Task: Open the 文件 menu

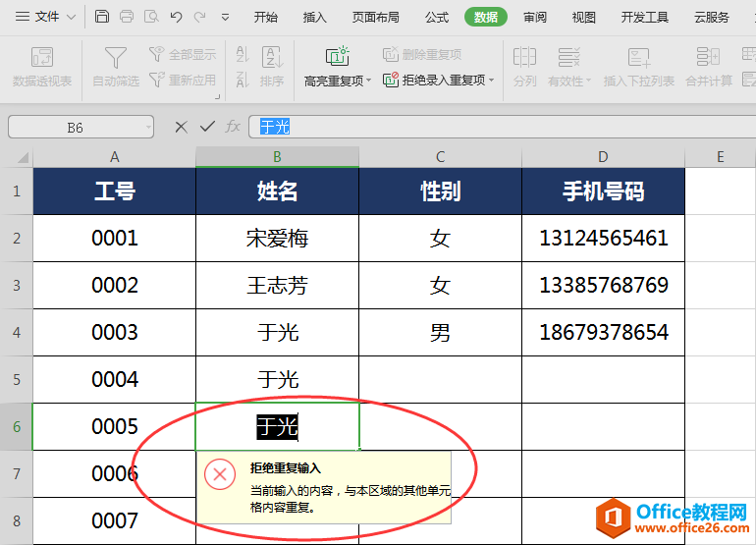Action: coord(43,17)
